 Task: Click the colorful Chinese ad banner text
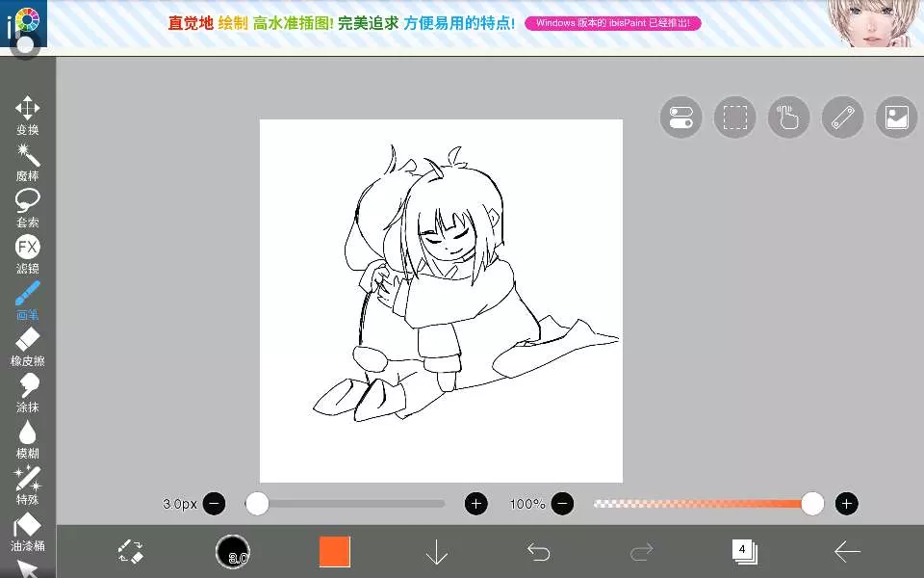(x=341, y=23)
